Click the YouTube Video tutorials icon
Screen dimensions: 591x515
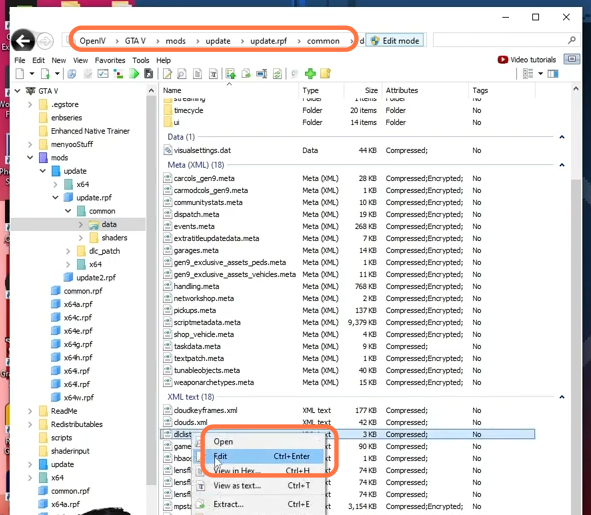point(502,60)
